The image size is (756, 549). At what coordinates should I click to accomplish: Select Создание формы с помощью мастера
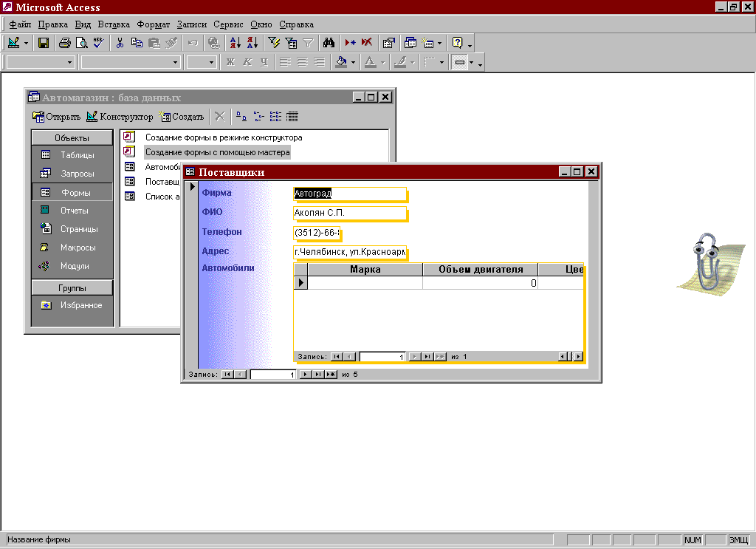(x=218, y=152)
